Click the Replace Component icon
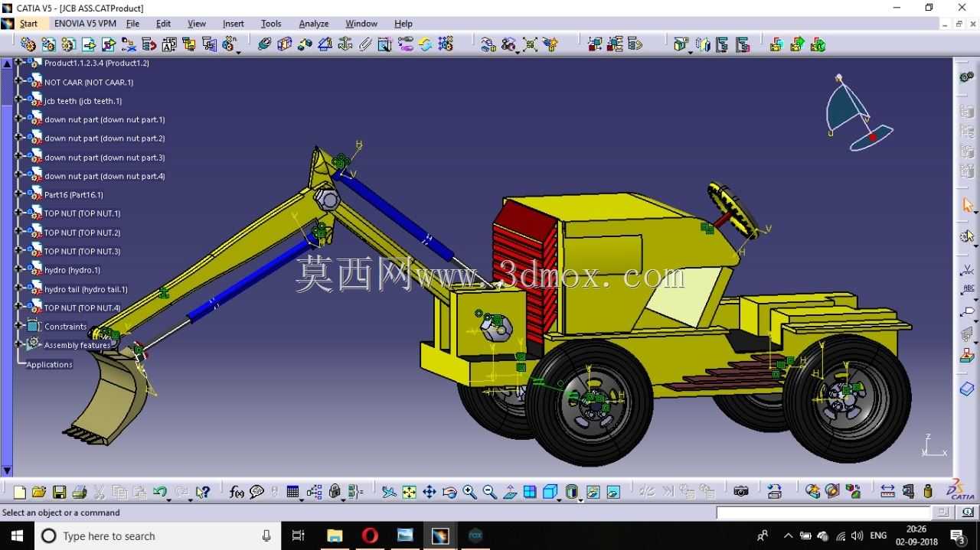Viewport: 980px width, 550px height. (129, 44)
